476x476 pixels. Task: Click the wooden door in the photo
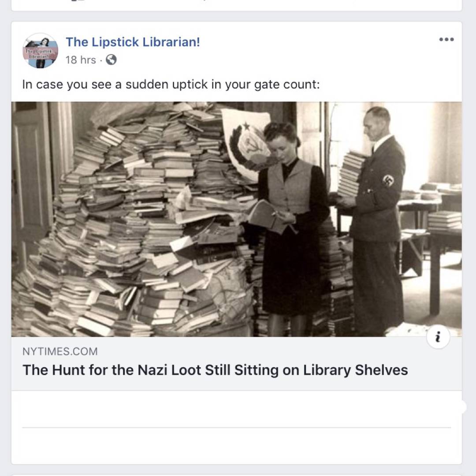[x=30, y=185]
